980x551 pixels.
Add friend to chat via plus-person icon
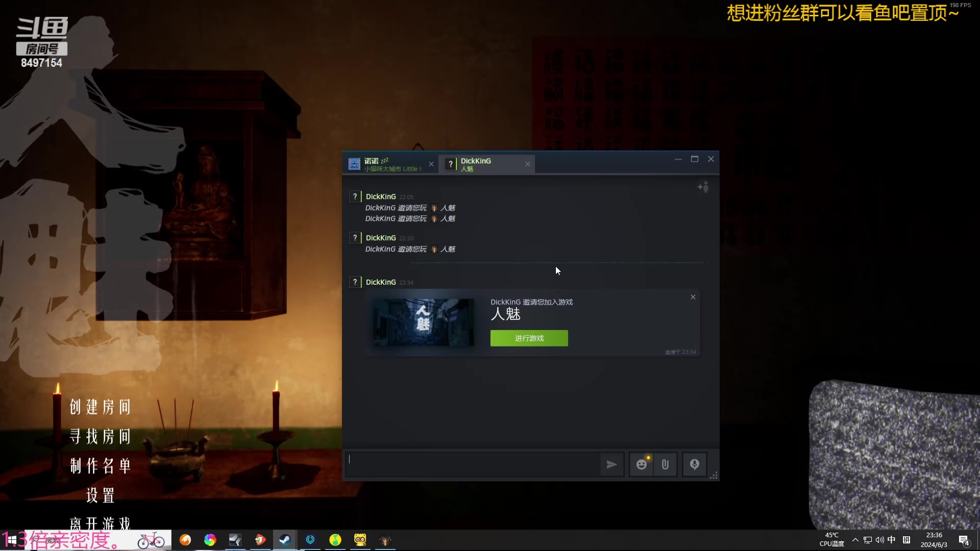point(703,187)
